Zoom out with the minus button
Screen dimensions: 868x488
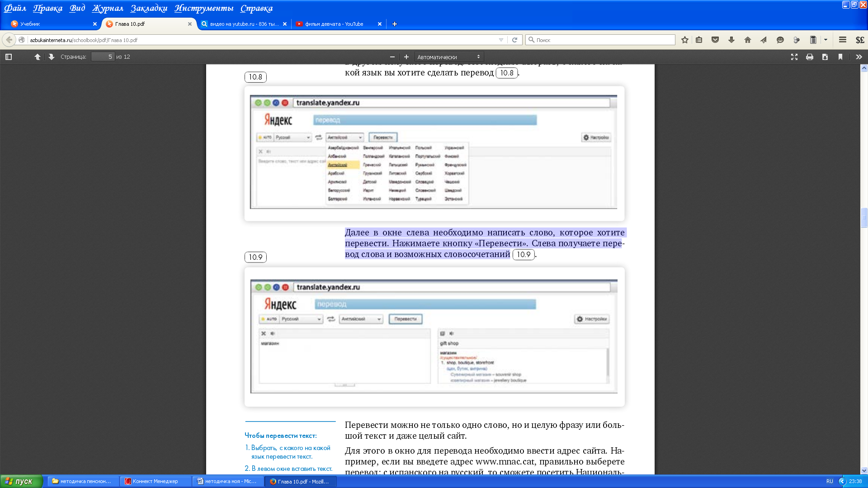click(x=392, y=57)
